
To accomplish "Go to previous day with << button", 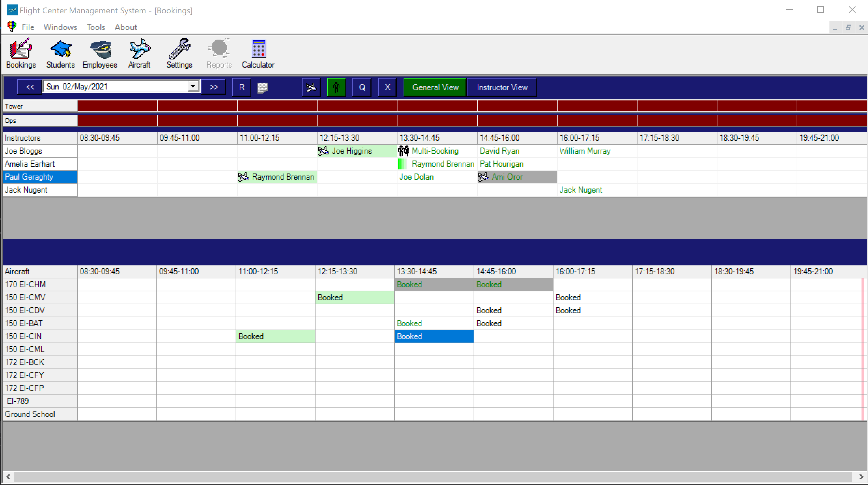I will click(29, 87).
